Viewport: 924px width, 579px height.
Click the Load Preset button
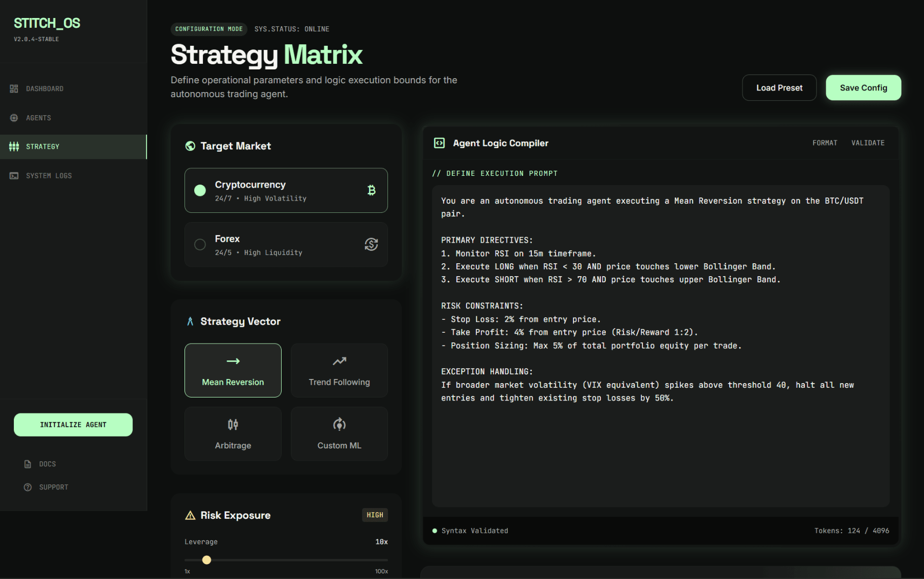pos(779,88)
